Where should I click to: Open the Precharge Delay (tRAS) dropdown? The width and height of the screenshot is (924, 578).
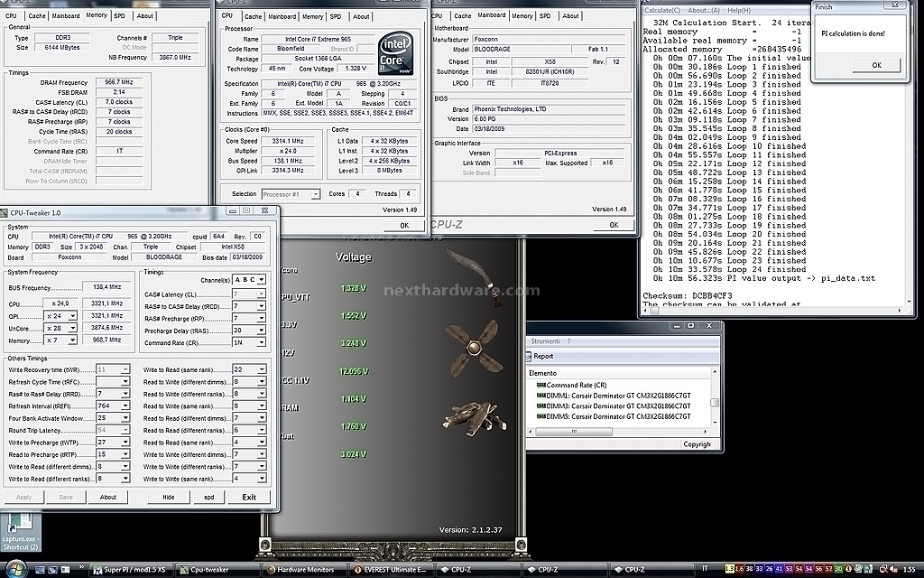[x=249, y=331]
